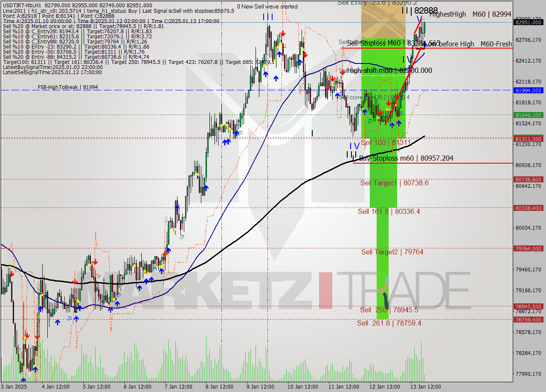Select the 80738.600 price axis tag
Viewport: 546px width, 392px height.
pos(529,179)
